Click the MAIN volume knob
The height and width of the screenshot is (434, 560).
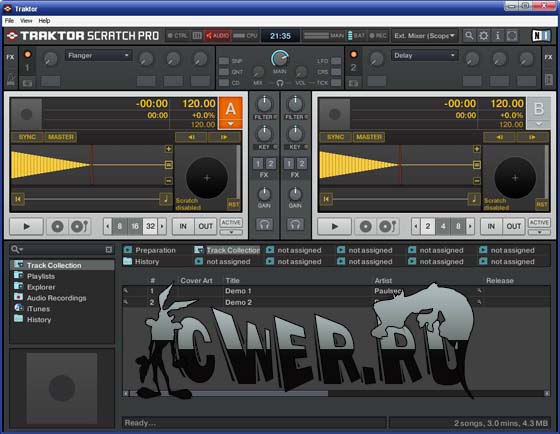(x=280, y=59)
